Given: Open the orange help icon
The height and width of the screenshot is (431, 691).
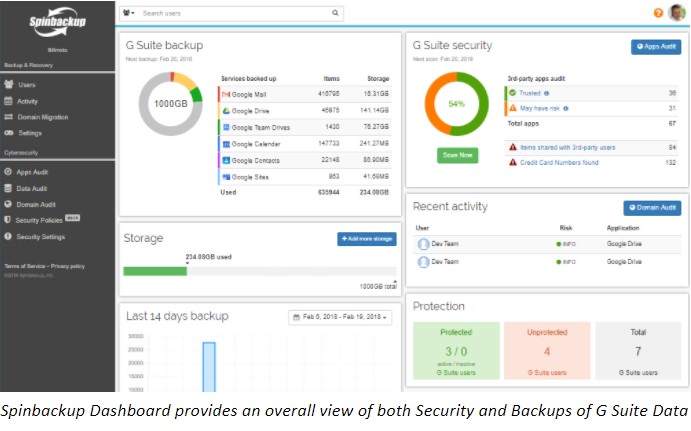Looking at the screenshot, I should 658,13.
